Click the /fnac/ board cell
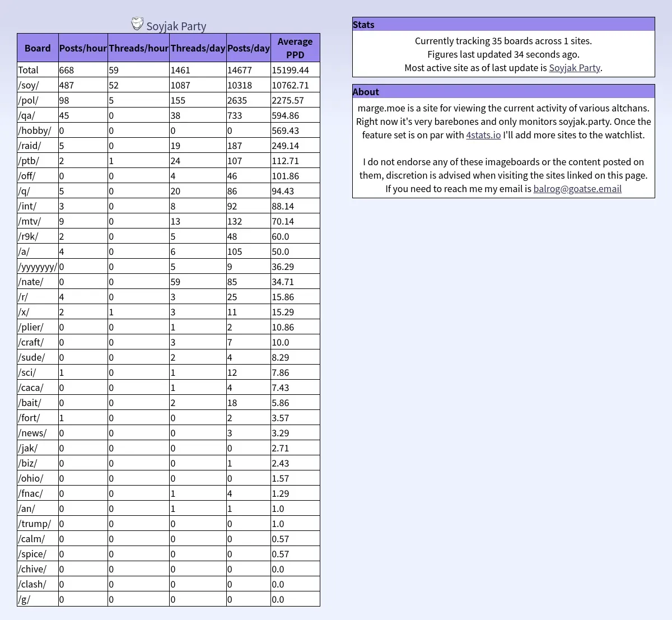This screenshot has width=672, height=620. click(x=38, y=493)
